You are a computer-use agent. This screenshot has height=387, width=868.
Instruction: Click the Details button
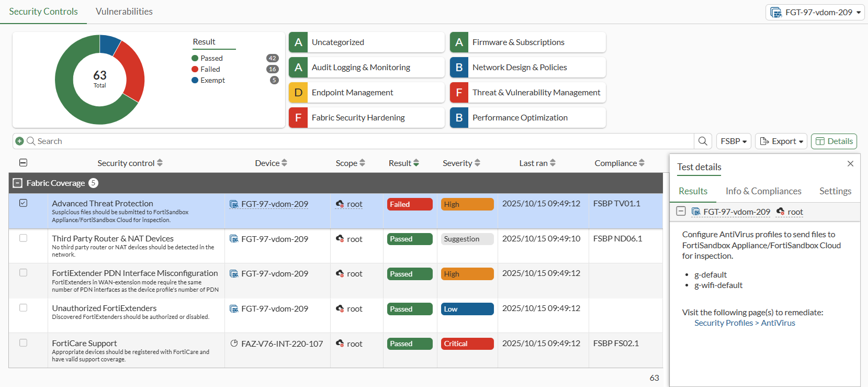(833, 141)
